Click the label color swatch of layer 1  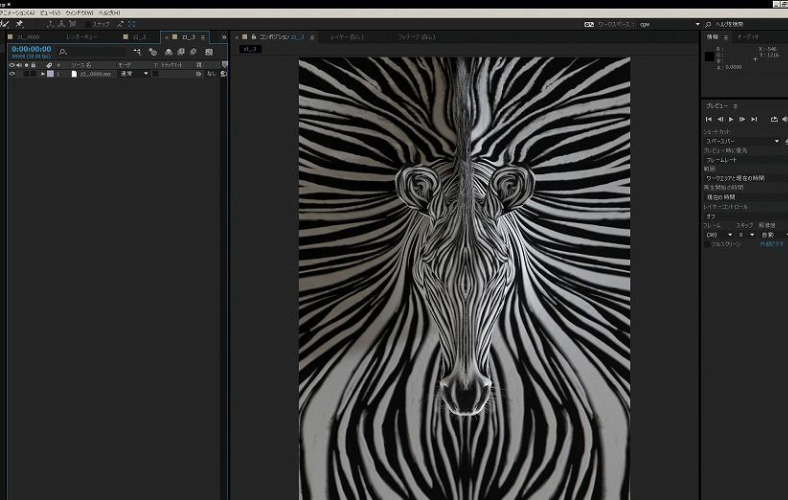tap(50, 74)
